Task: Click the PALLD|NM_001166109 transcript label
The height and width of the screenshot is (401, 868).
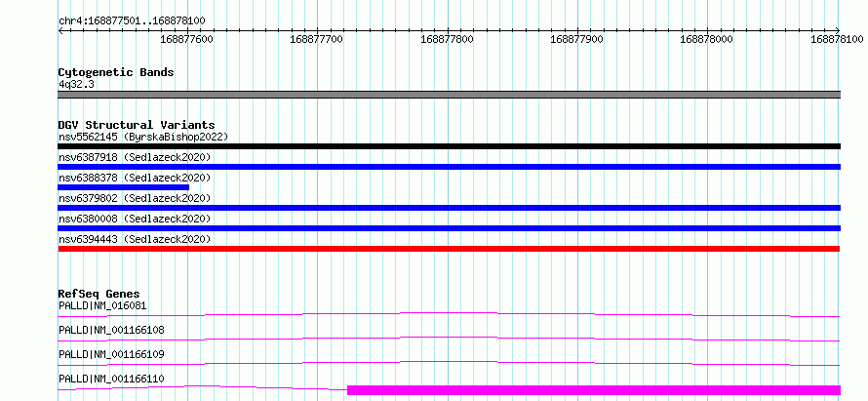Action: [111, 354]
